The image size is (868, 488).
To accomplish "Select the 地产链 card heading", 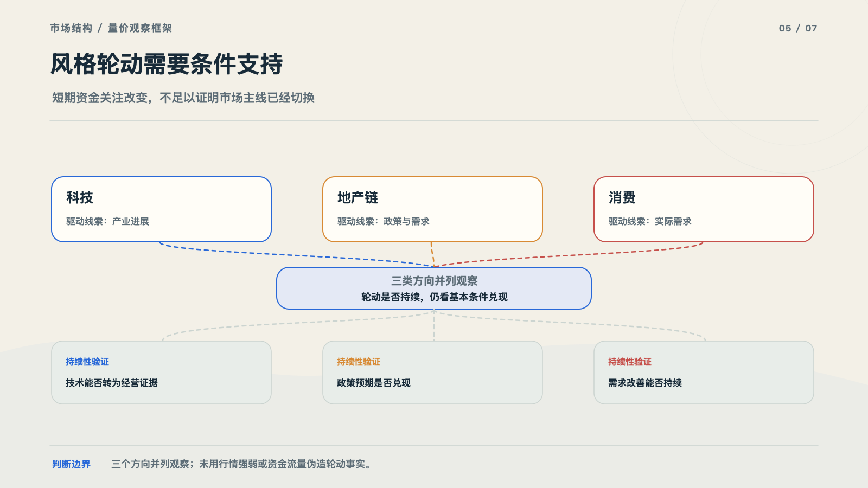I will coord(358,197).
